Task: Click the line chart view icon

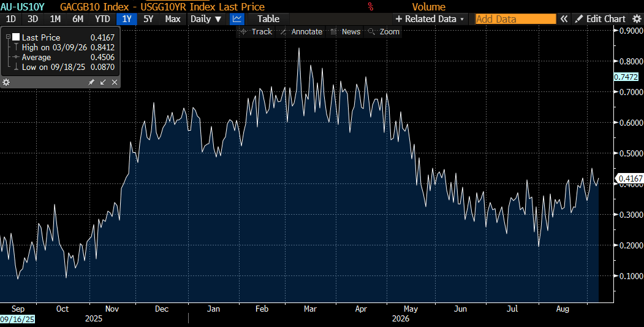Action: [237, 19]
